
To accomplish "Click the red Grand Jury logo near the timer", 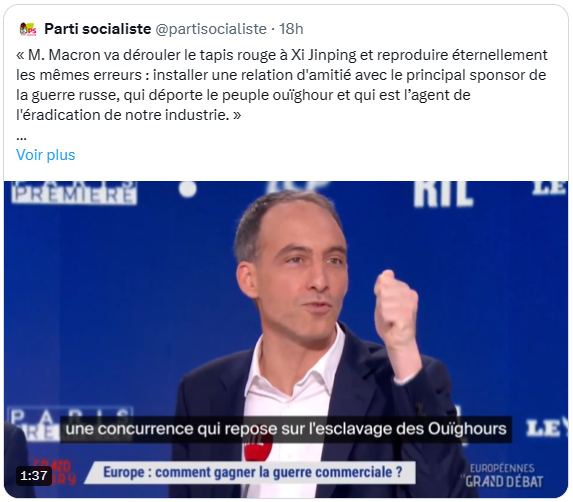I will (55, 472).
